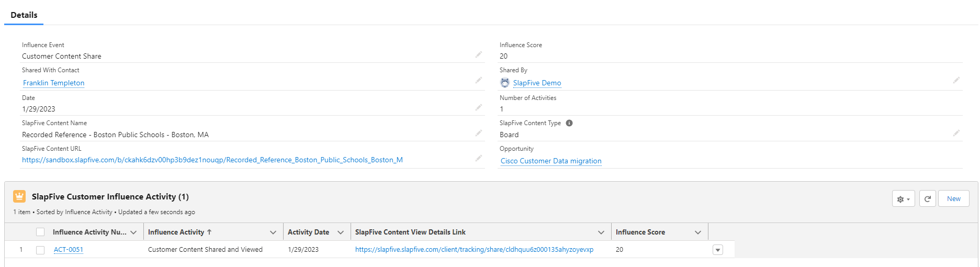Open Activity Date column dropdown
The height and width of the screenshot is (267, 980).
pyautogui.click(x=341, y=232)
